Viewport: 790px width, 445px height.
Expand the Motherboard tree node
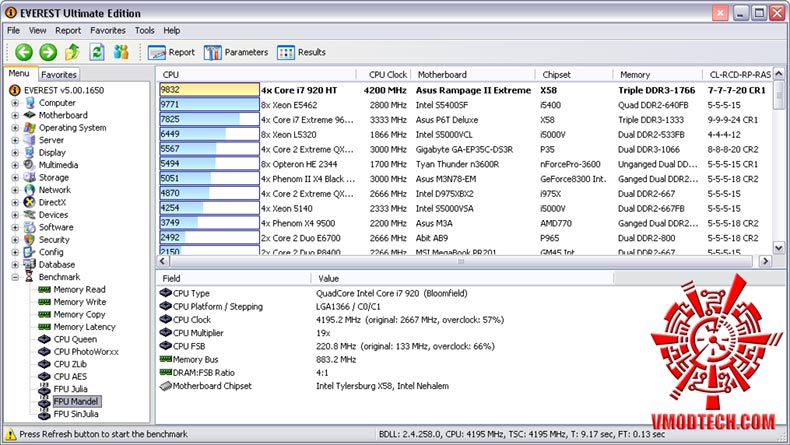15,115
